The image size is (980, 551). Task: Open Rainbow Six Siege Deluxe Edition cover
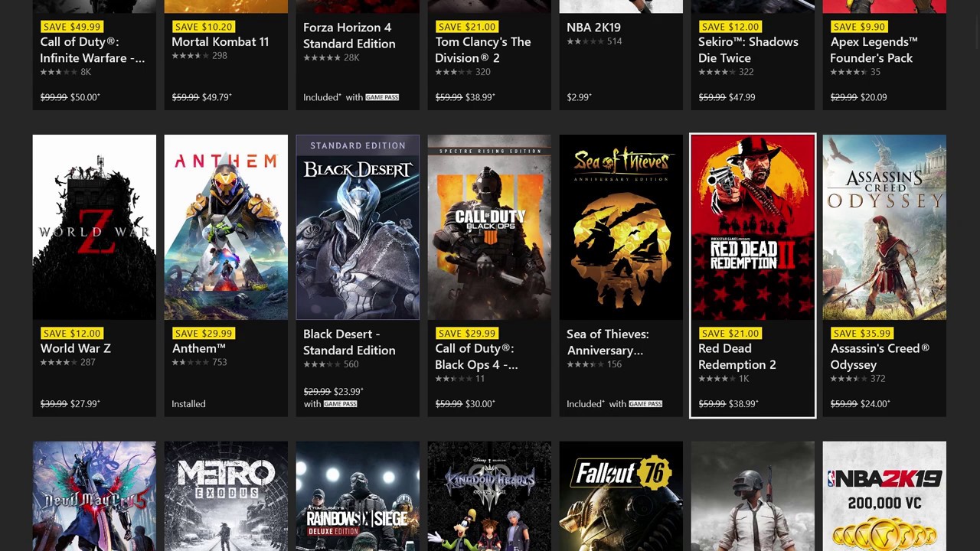358,496
